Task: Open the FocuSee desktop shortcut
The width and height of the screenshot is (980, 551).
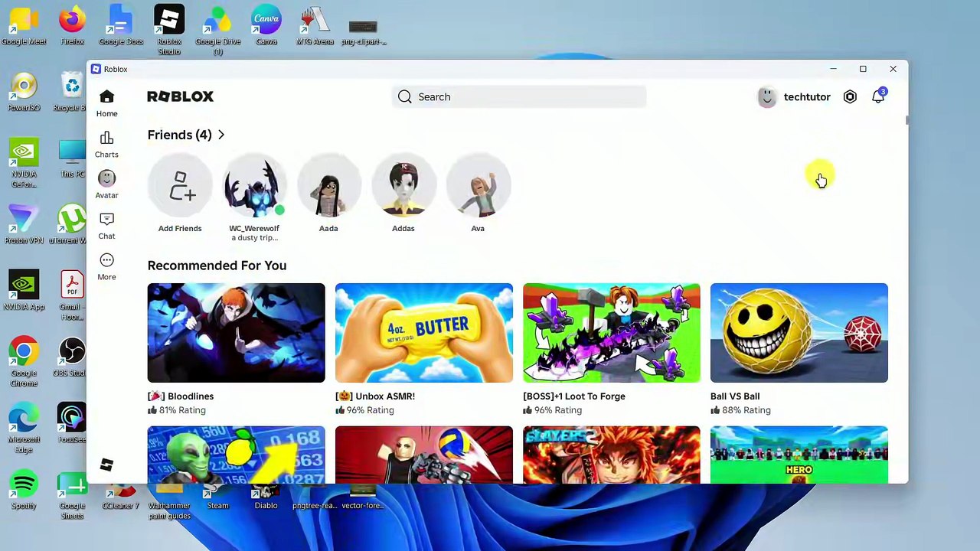Action: [x=72, y=424]
